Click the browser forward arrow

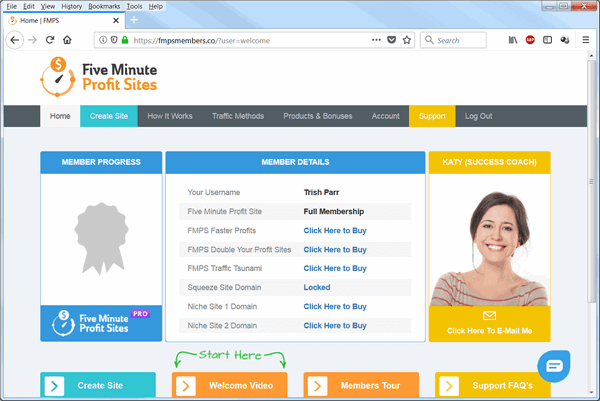pos(33,40)
